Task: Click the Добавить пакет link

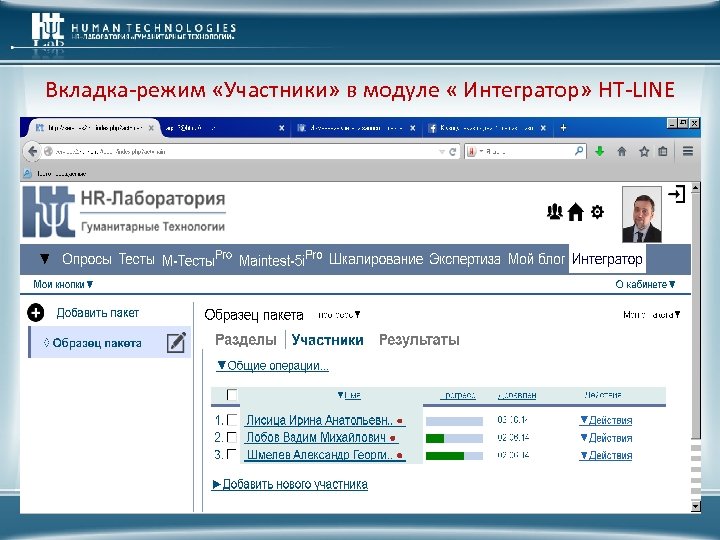Action: coord(97,313)
